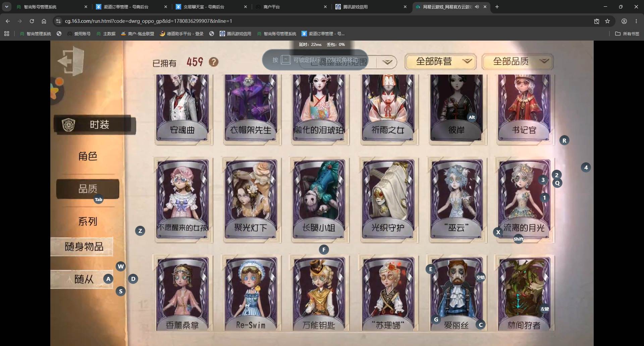Open the 主数据 bookmark
This screenshot has width=644, height=346.
106,34
